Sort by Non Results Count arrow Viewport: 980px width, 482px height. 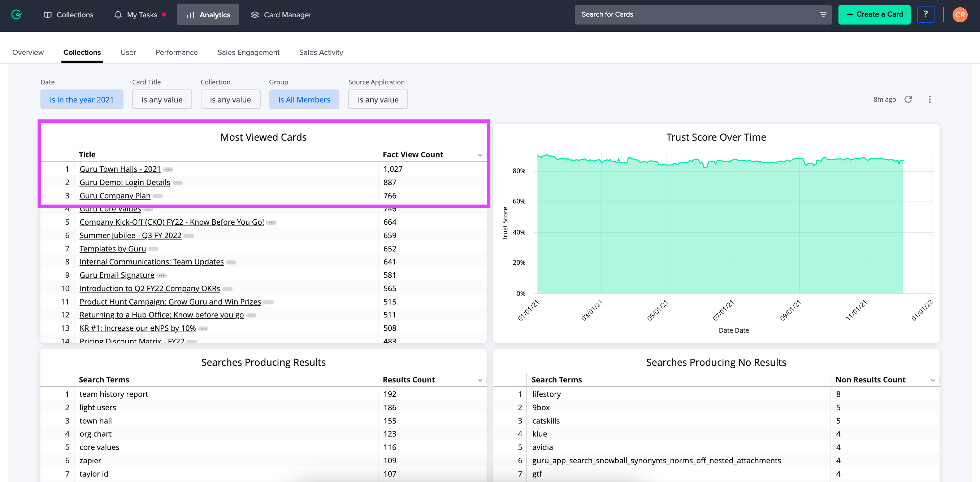[x=932, y=380]
